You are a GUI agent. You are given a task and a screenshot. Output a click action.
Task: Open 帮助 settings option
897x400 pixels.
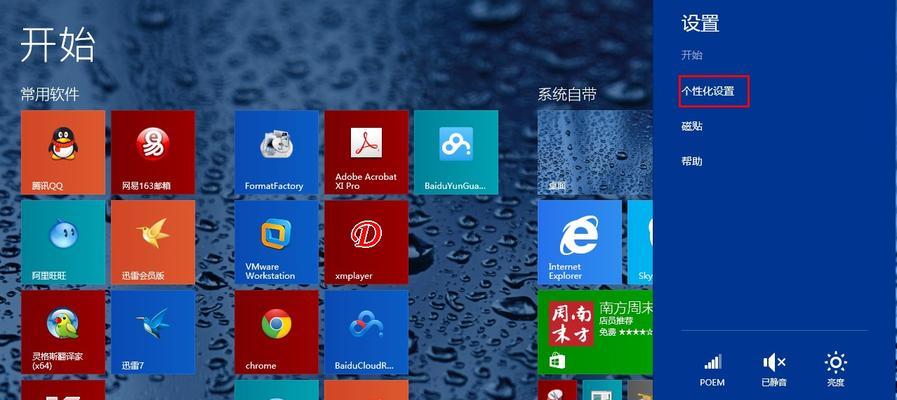pyautogui.click(x=692, y=161)
